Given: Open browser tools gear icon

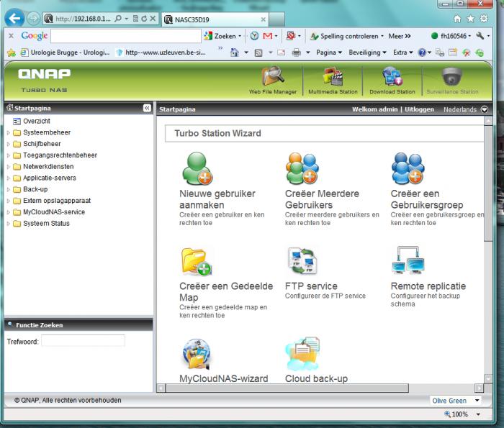Looking at the screenshot, I should click(x=483, y=19).
